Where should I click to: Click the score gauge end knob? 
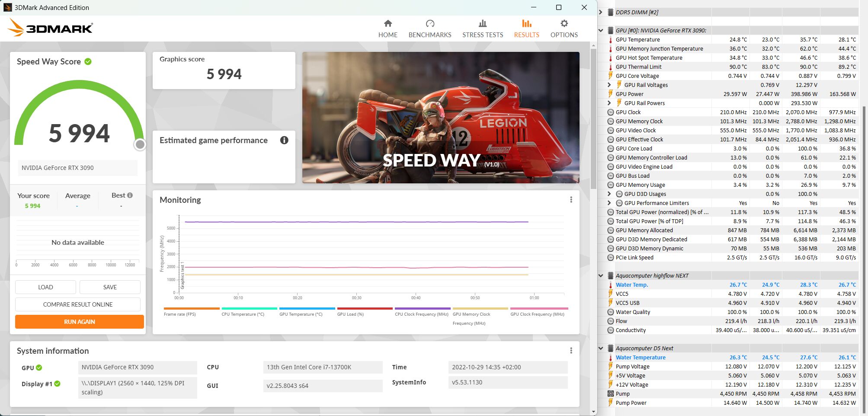[140, 144]
